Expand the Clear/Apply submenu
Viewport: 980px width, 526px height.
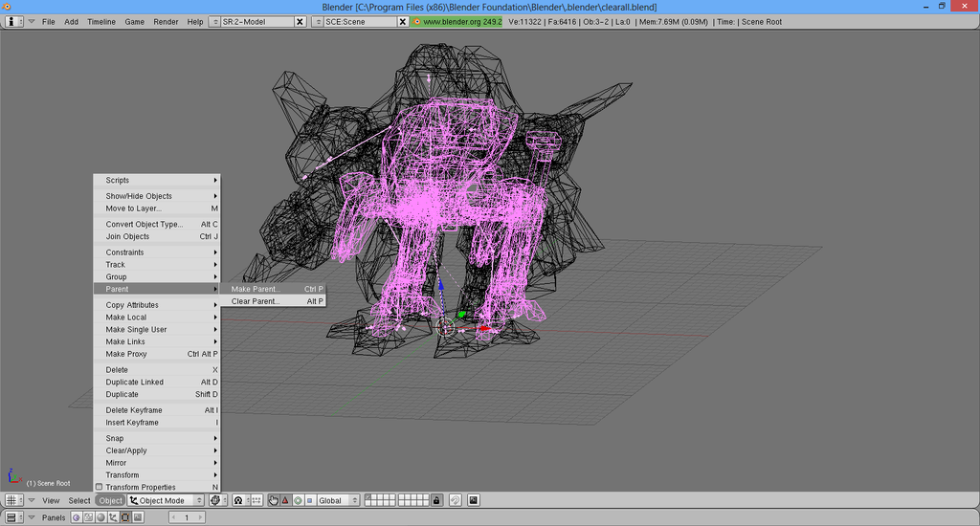click(156, 450)
